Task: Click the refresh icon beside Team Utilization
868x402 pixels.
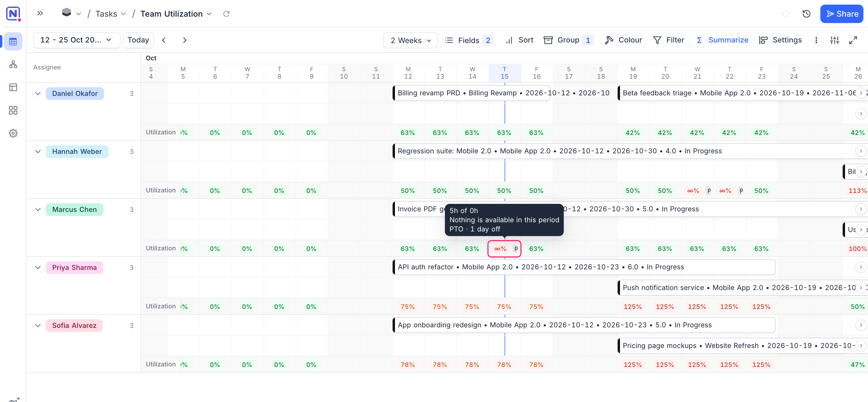Action: pos(226,13)
